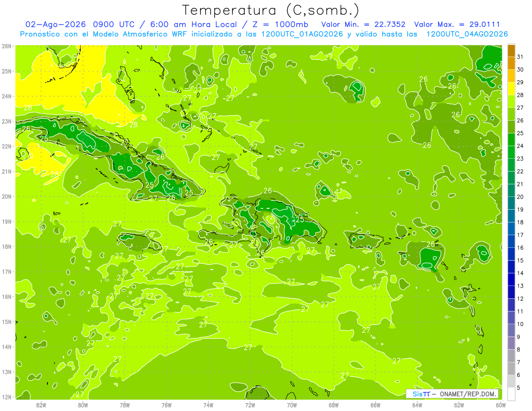
Task: Click the latitude axis label "21N"
Action: [7, 172]
